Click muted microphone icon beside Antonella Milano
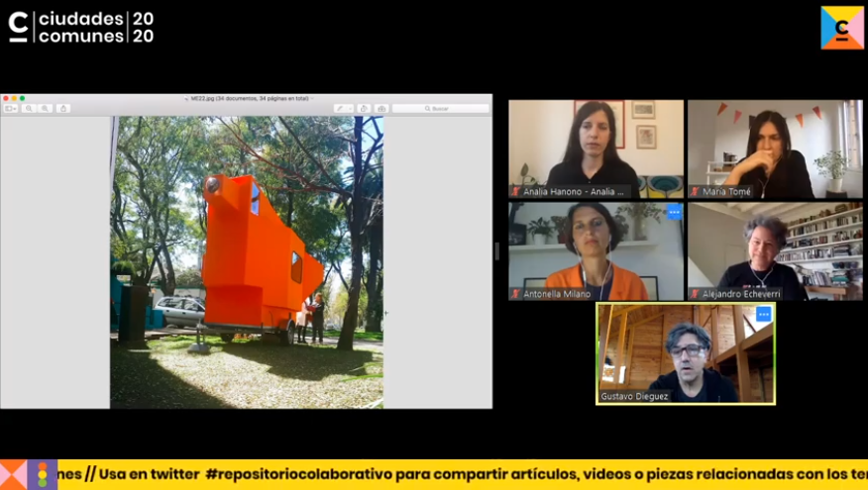 tap(515, 294)
